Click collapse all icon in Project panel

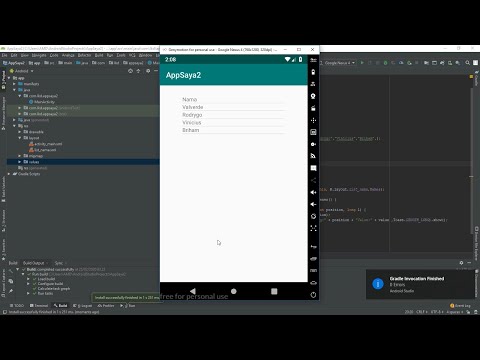click(x=138, y=71)
